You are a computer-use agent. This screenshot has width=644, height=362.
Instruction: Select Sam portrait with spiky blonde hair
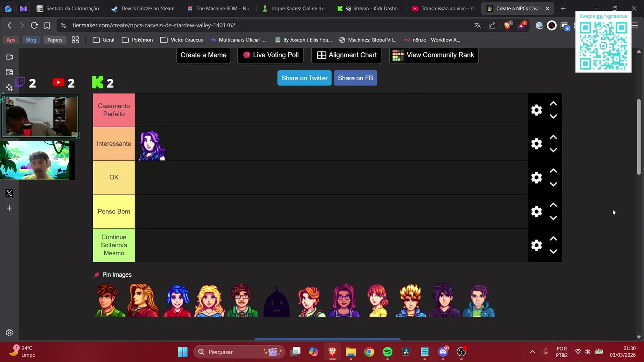pos(411,300)
